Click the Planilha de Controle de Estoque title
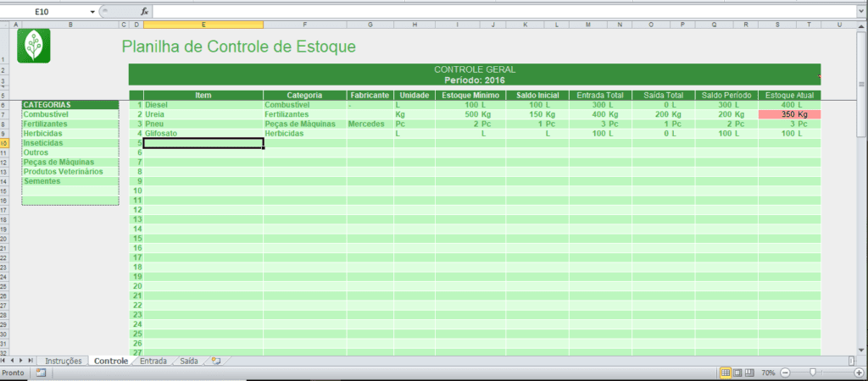 click(238, 47)
